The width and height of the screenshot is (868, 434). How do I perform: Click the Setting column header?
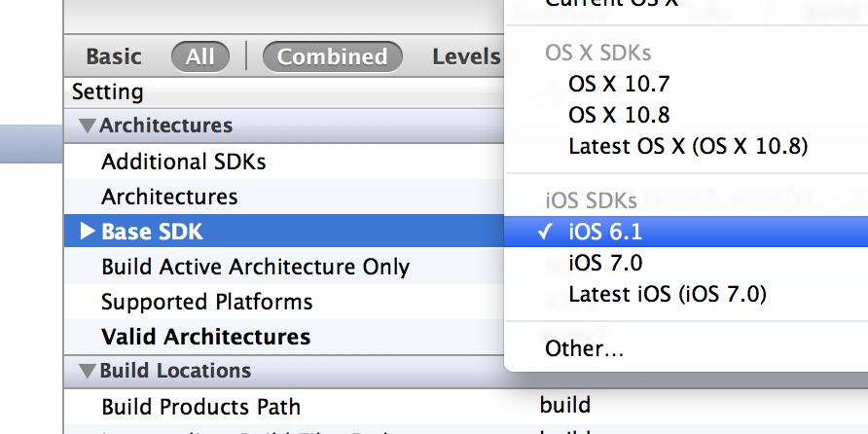pos(107,91)
